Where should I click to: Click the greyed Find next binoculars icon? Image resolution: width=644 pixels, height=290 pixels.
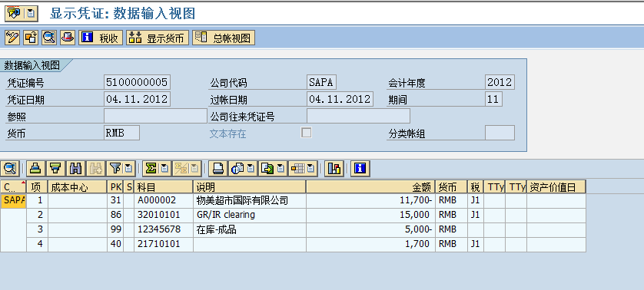(x=95, y=168)
